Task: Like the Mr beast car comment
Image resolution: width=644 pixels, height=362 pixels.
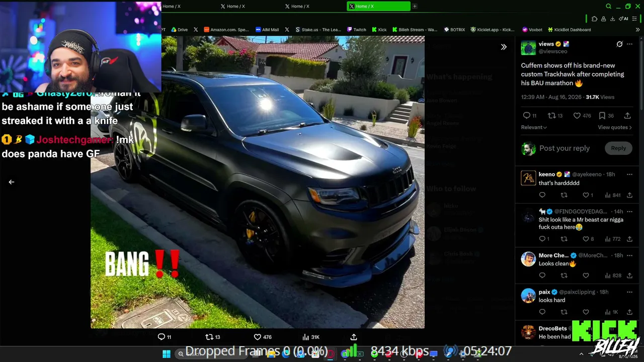Action: tap(586, 239)
